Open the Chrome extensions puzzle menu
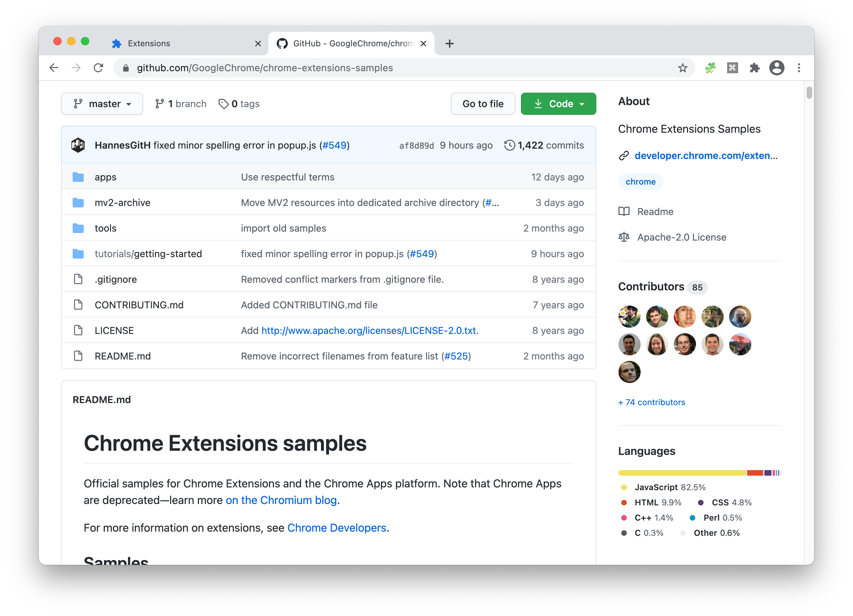The image size is (853, 616). [x=754, y=68]
